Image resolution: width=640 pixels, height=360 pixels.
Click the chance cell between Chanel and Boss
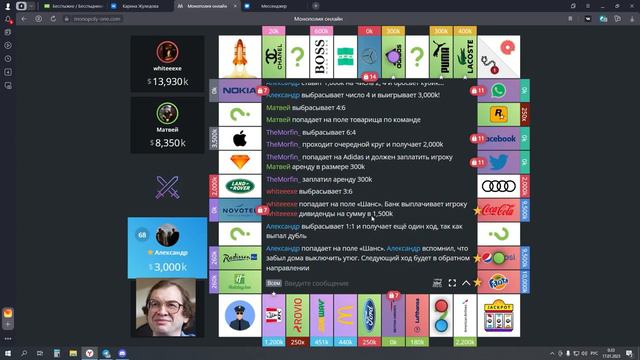(297, 56)
